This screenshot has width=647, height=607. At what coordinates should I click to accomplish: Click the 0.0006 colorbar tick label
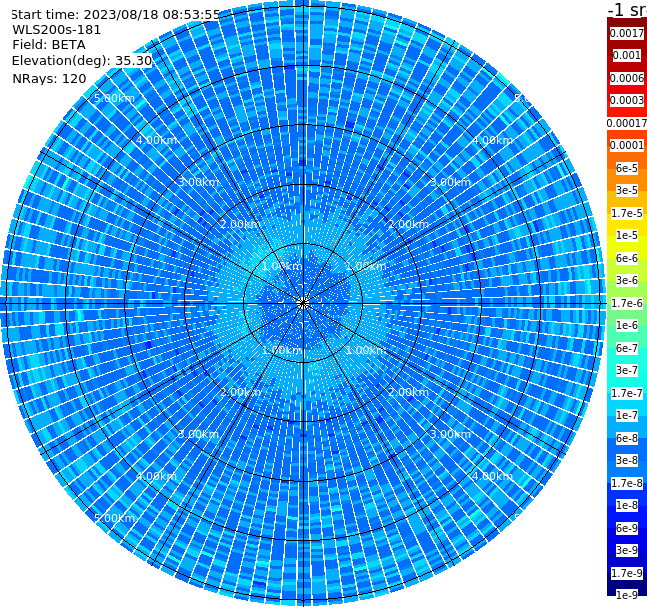[x=627, y=78]
